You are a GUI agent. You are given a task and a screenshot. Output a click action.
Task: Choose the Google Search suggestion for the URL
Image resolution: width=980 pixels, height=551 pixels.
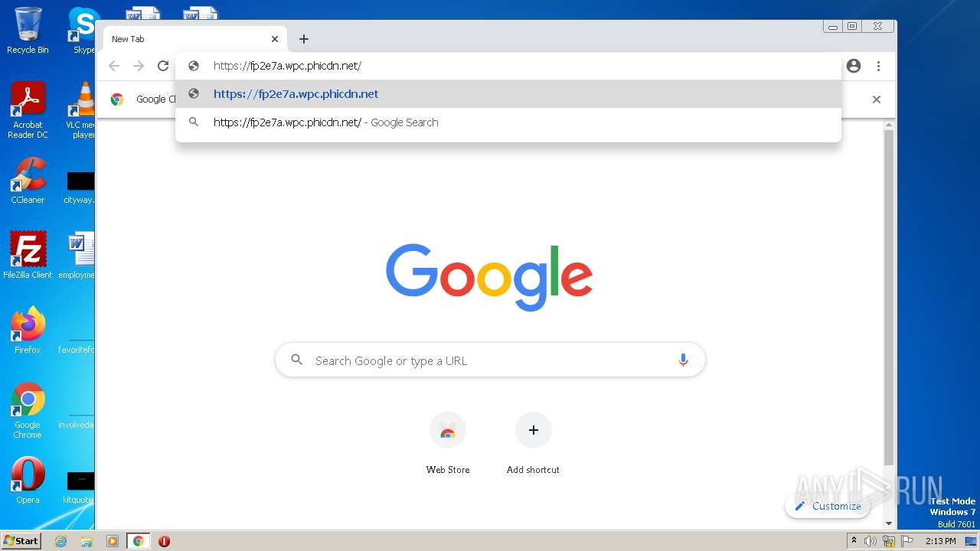pyautogui.click(x=508, y=122)
